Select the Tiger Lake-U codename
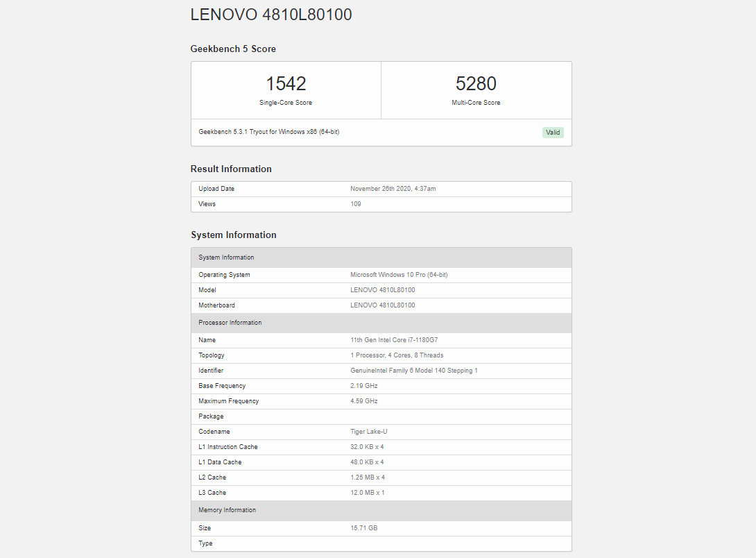Viewport: 756px width, 558px height. (x=369, y=432)
